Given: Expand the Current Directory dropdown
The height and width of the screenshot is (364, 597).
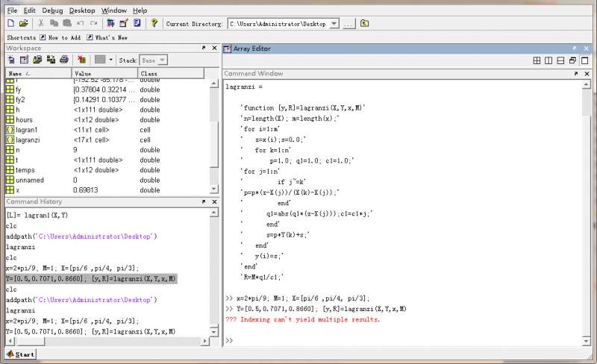Looking at the screenshot, I should (335, 24).
